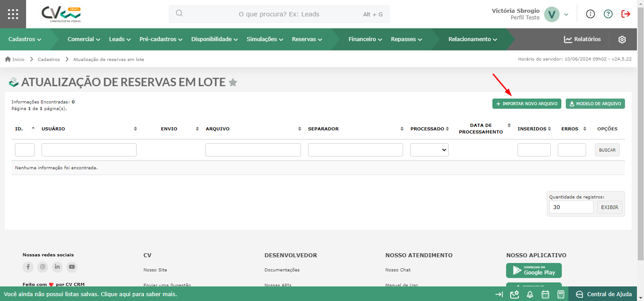The height and width of the screenshot is (301, 644).
Task: Mark page as favorite with star
Action: click(x=233, y=82)
